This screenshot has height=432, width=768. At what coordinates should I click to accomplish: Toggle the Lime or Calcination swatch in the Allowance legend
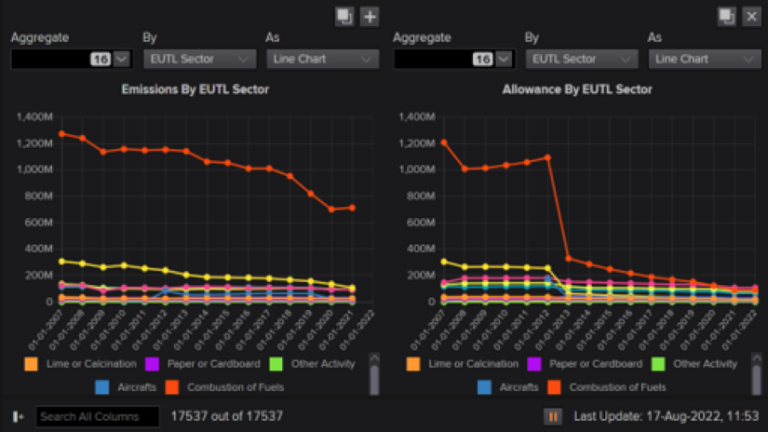pos(413,364)
